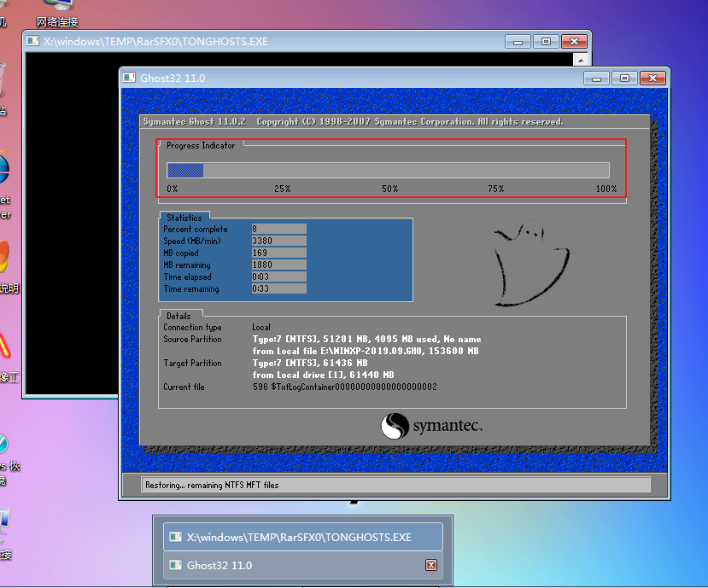Click the from Local drive [1], 61440 MB text
This screenshot has height=588, width=708.
pyautogui.click(x=324, y=375)
